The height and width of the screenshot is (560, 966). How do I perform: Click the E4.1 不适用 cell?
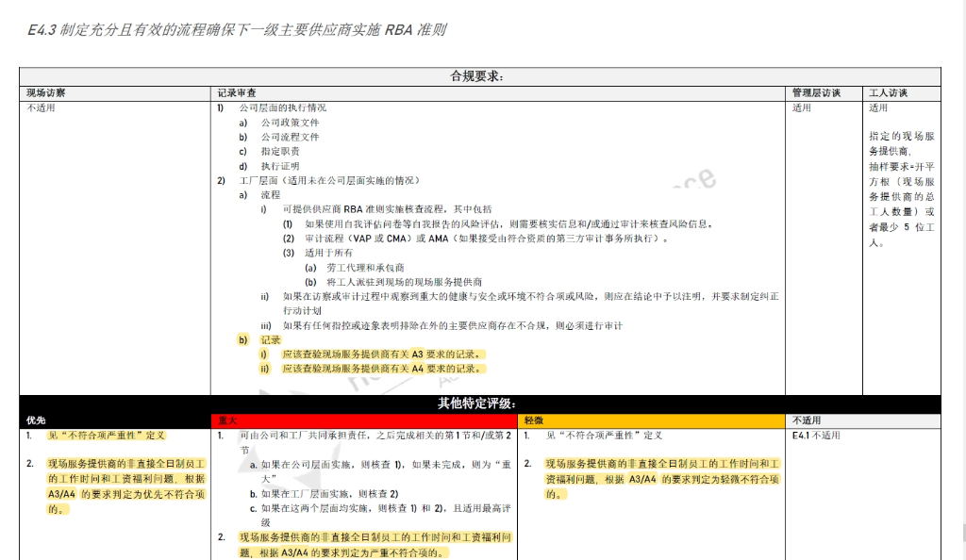click(817, 436)
